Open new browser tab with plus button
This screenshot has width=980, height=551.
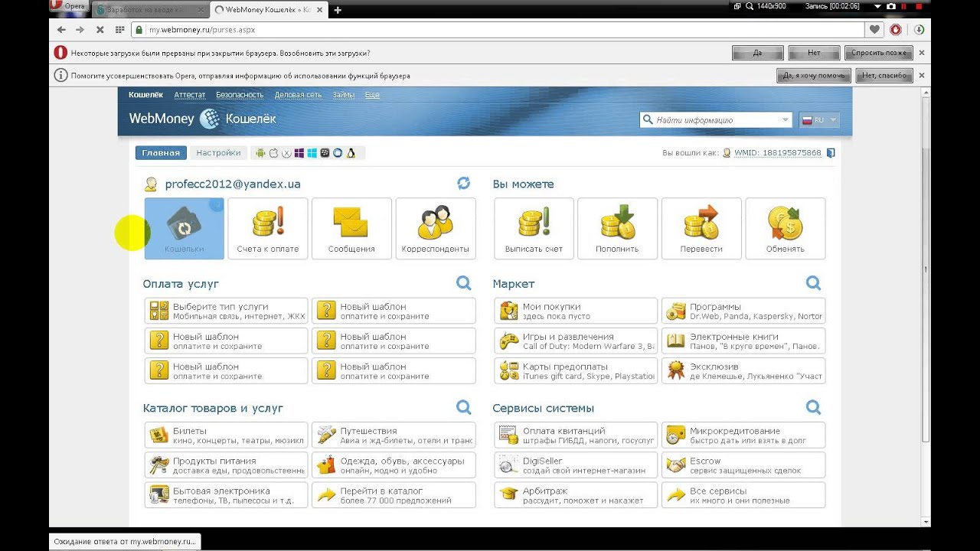click(x=338, y=10)
